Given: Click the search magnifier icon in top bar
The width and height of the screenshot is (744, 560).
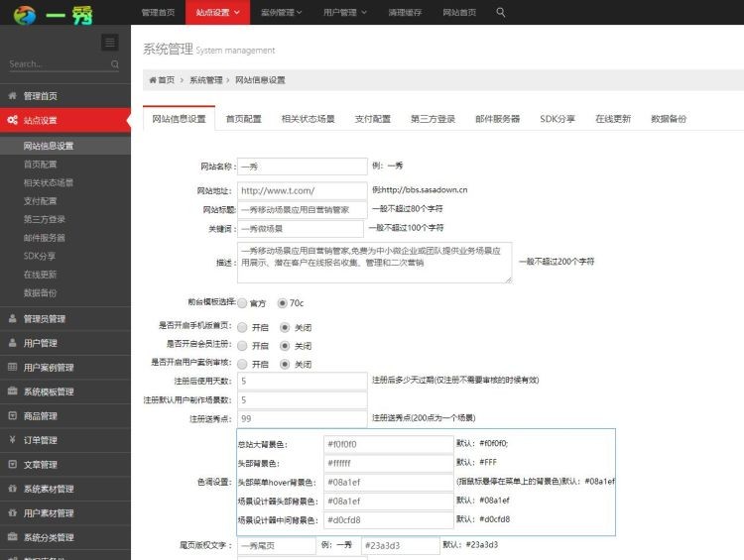Looking at the screenshot, I should (501, 12).
